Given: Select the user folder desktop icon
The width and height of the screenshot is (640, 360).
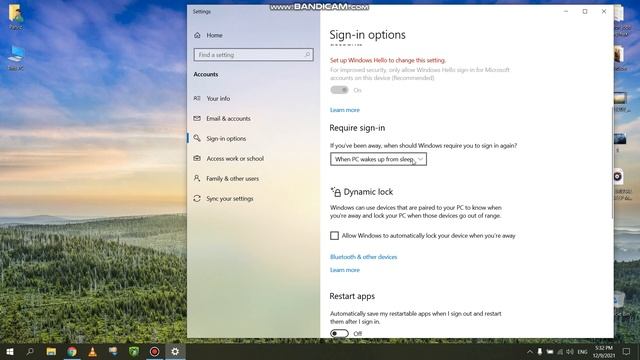Looking at the screenshot, I should point(16,17).
